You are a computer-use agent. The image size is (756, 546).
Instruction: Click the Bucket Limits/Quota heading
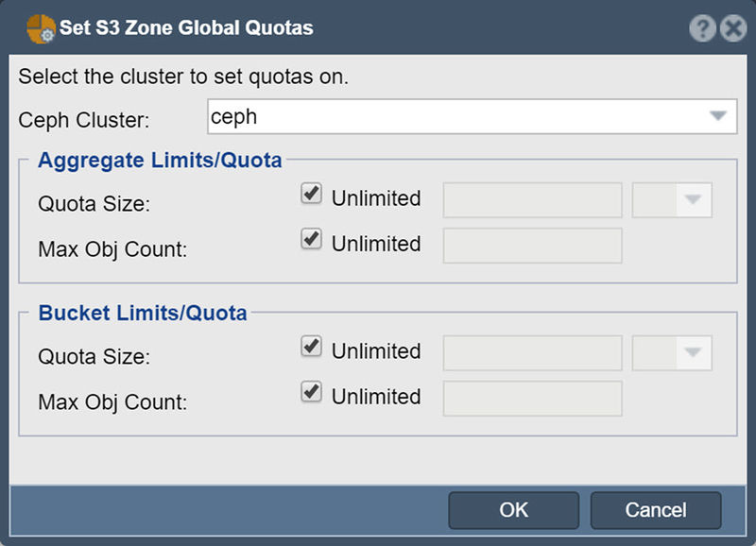point(143,313)
